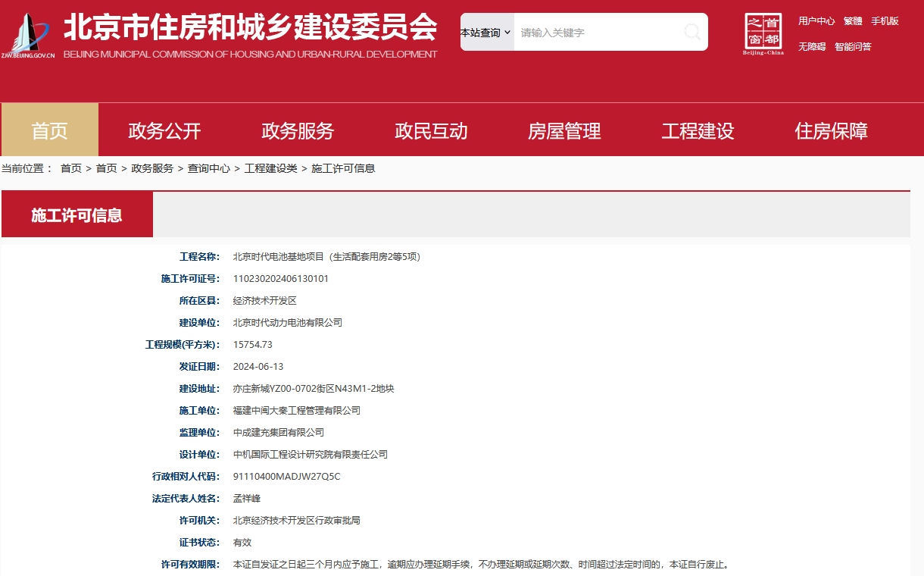Open the 政务公开 navigation menu

[x=164, y=130]
